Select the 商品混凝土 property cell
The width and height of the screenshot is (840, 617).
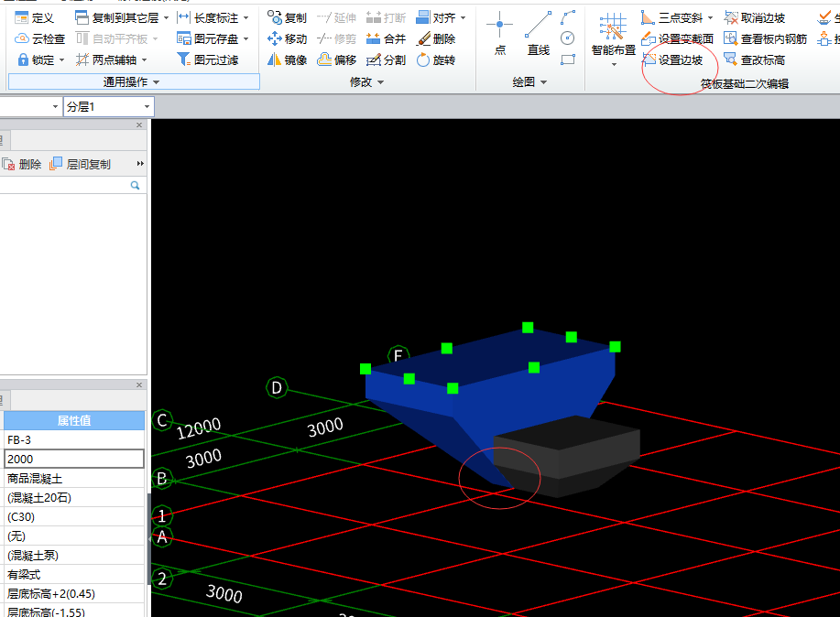(x=74, y=478)
